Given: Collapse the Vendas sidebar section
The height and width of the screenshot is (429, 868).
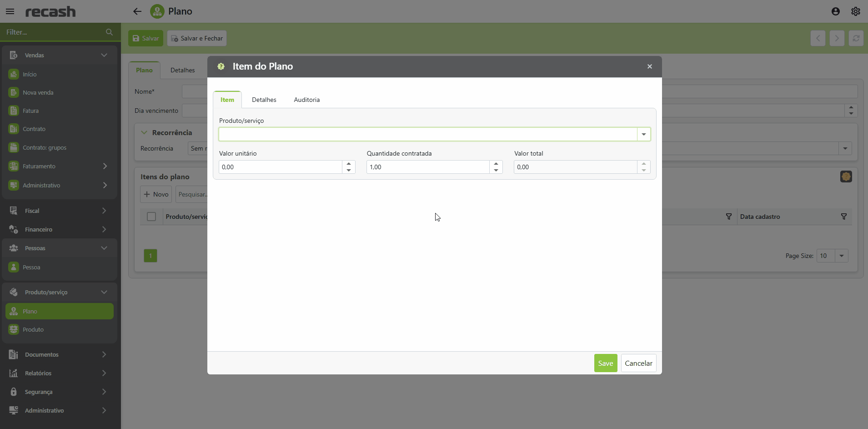Looking at the screenshot, I should 104,55.
